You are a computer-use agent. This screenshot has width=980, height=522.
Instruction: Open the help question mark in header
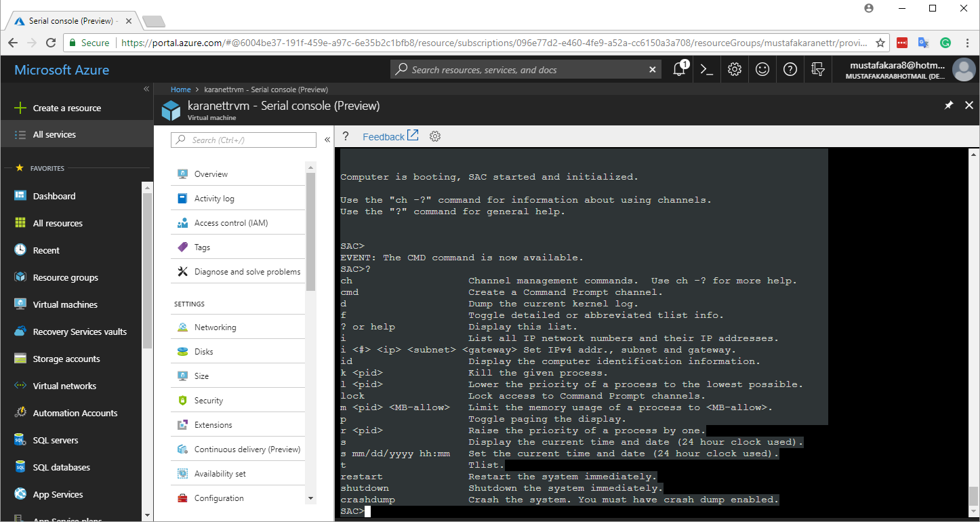[x=790, y=69]
